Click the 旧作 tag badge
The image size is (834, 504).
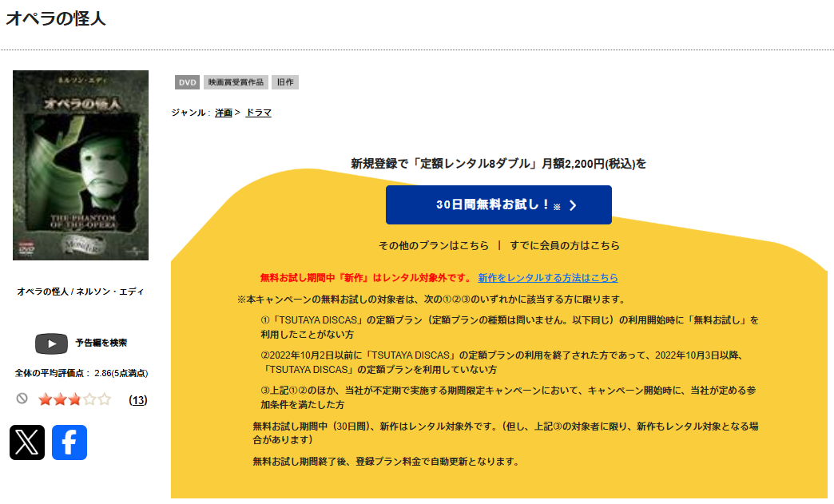[285, 82]
